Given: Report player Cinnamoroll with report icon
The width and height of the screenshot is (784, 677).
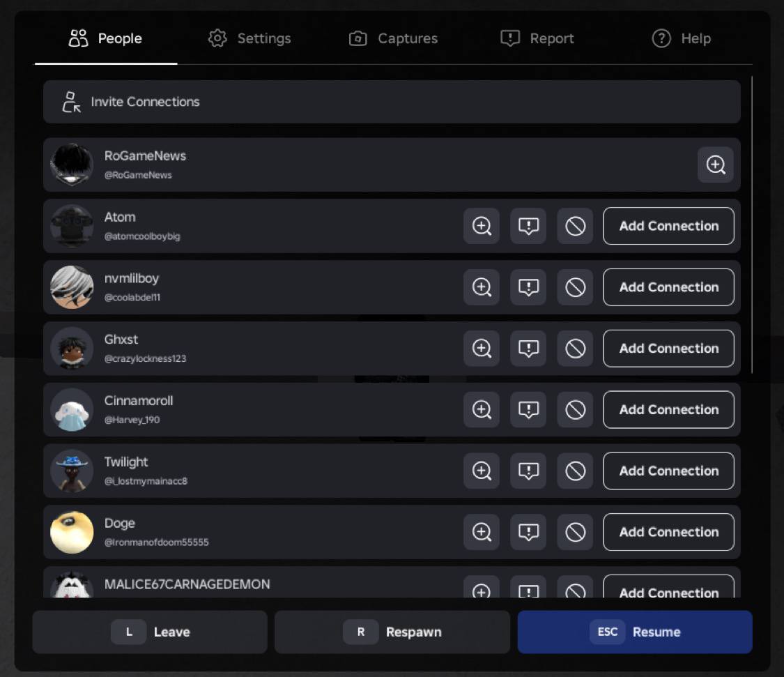Looking at the screenshot, I should coord(528,410).
